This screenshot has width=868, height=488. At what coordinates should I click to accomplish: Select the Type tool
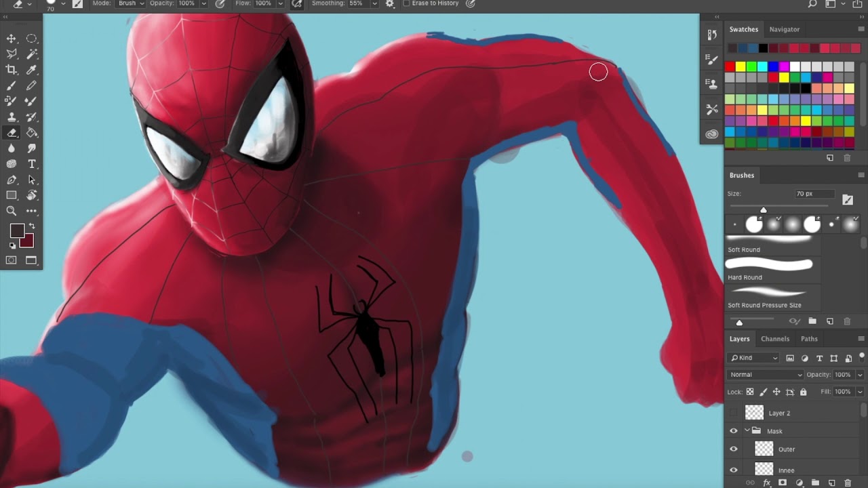32,164
